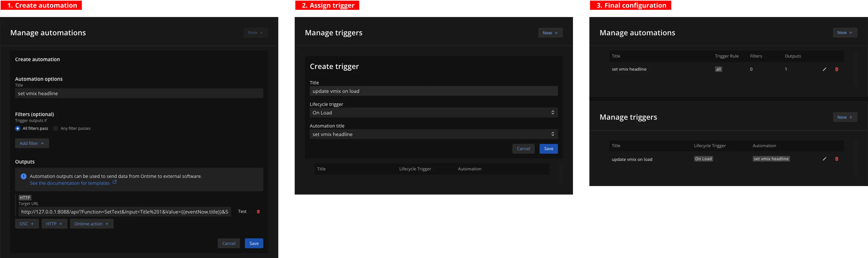The width and height of the screenshot is (868, 258).
Task: Click Lifecycle Trigger column header in step 3
Action: [x=710, y=146]
